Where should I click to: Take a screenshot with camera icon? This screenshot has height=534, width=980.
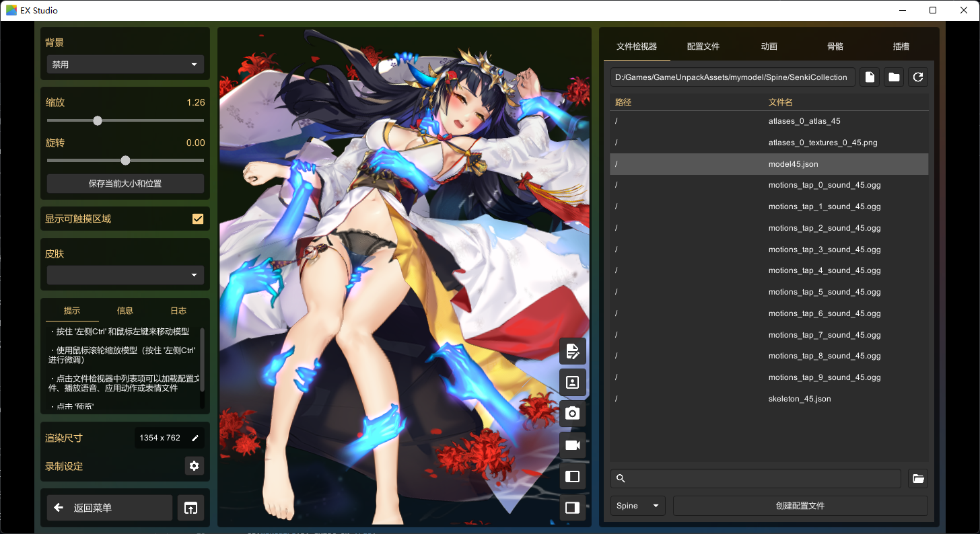573,414
